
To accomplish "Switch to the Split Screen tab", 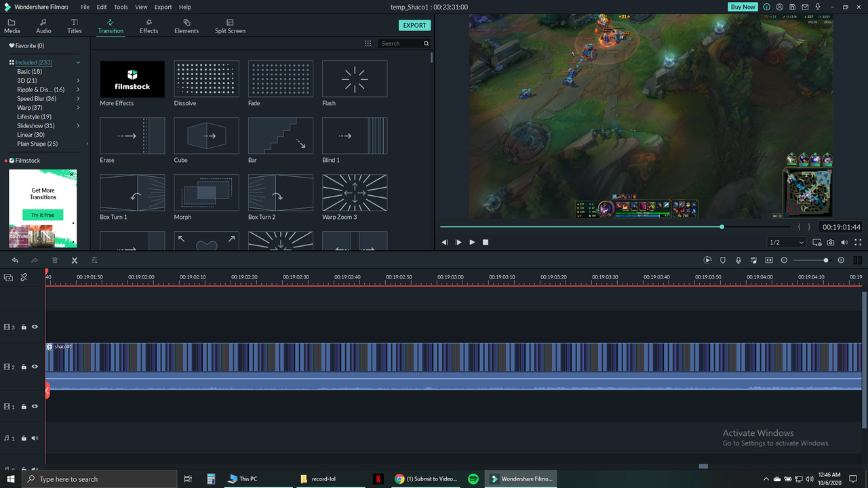I will point(230,26).
